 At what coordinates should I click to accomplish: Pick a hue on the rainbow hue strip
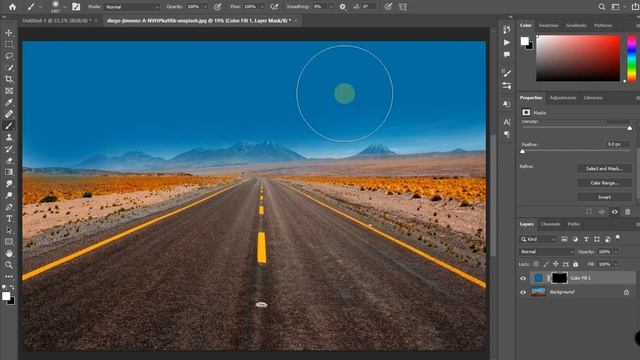coord(631,58)
